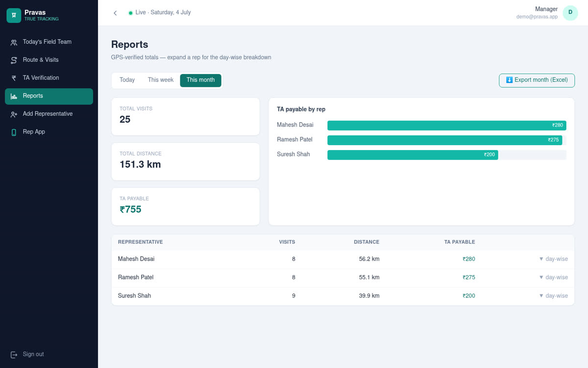The height and width of the screenshot is (368, 588).
Task: Click the 39.9 km distance cell
Action: [x=369, y=296]
